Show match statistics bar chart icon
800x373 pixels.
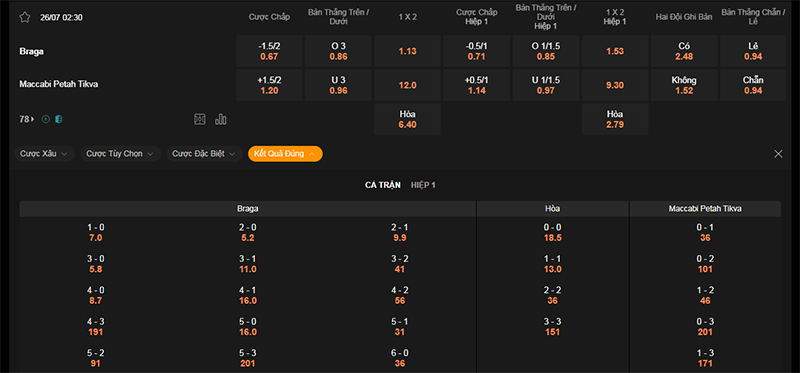pos(221,119)
